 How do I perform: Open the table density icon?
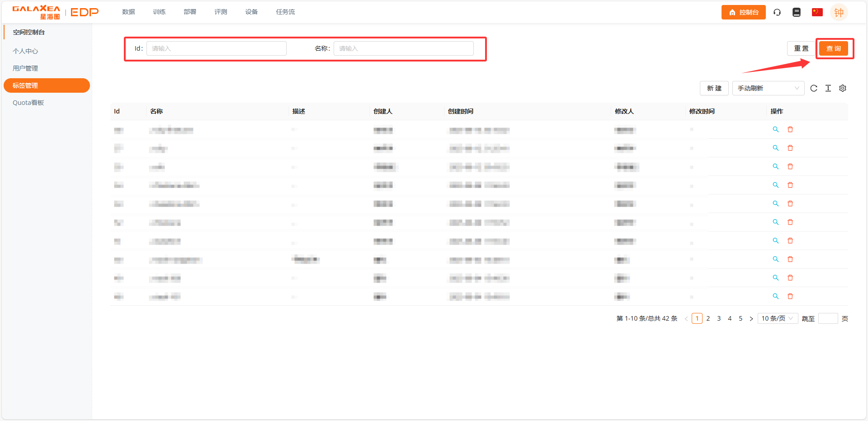(x=828, y=88)
